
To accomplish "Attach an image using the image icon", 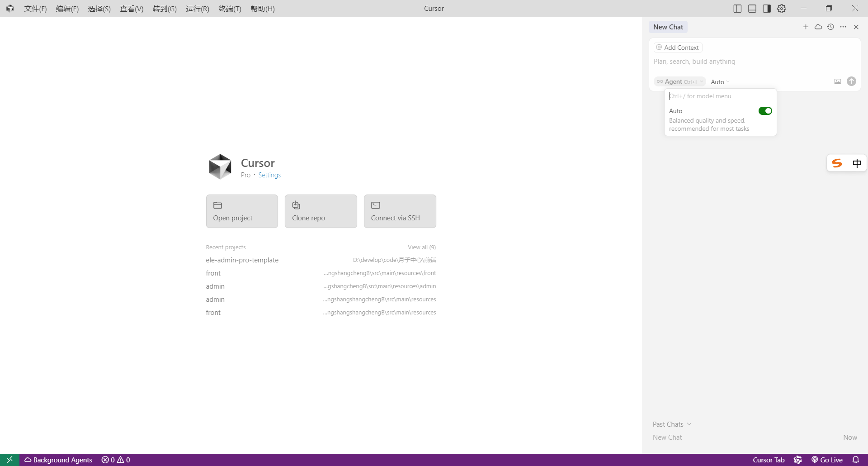I will [838, 81].
